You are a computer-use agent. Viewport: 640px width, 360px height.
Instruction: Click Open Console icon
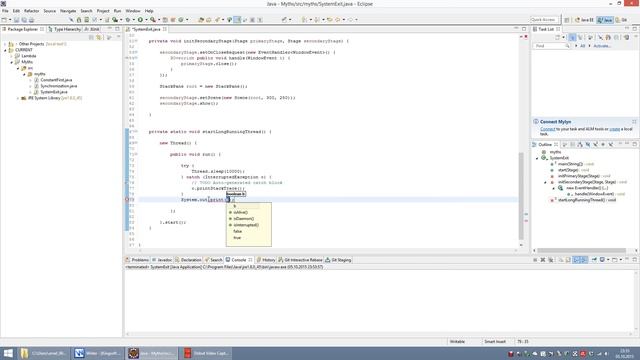pyautogui.click(x=615, y=260)
